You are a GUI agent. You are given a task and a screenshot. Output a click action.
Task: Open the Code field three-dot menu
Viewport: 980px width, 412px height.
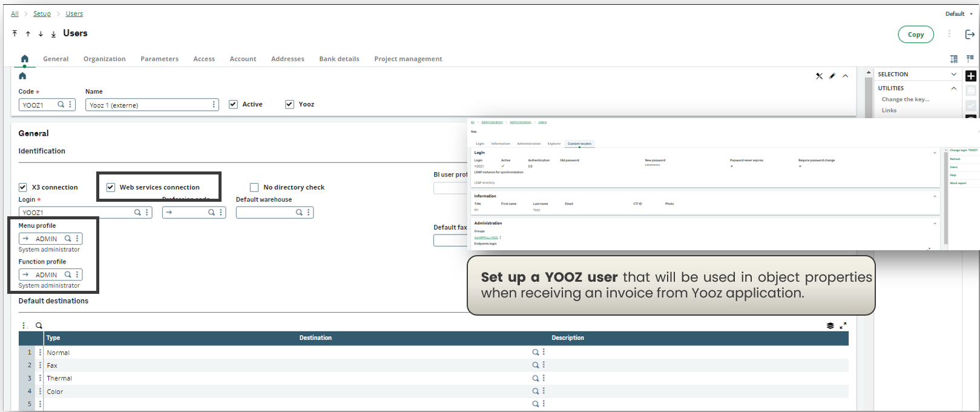pos(70,105)
